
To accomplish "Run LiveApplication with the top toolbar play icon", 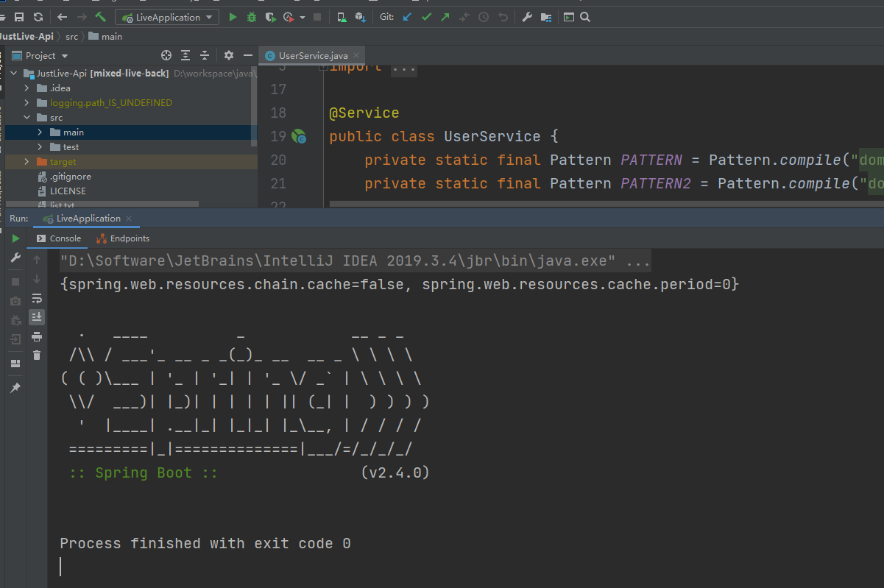I will tap(233, 17).
